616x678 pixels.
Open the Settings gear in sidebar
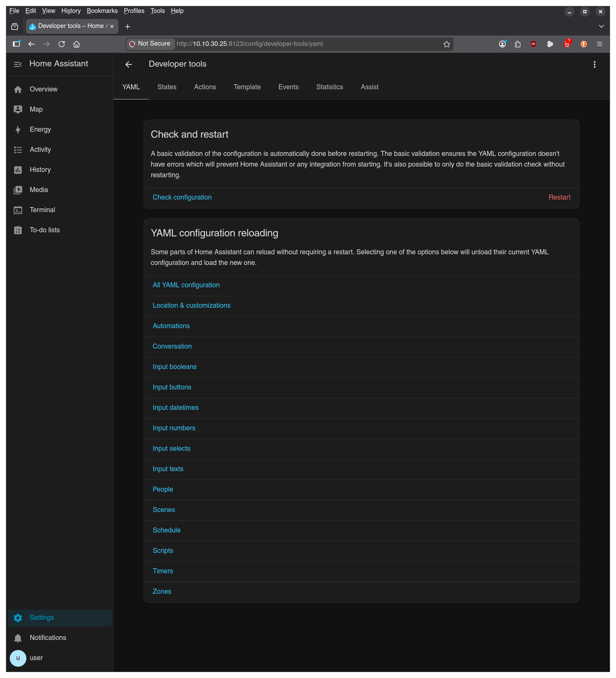pos(18,618)
